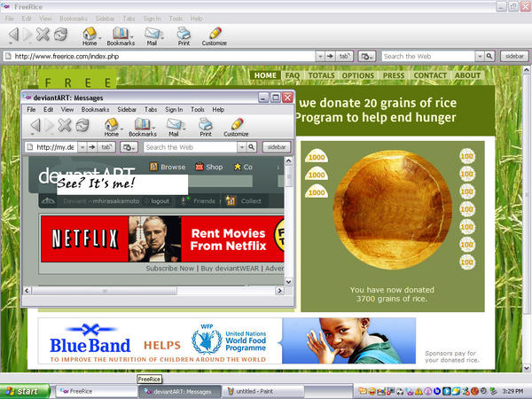Open Home icon in FreeRice window
This screenshot has width=532, height=399.
(90, 34)
